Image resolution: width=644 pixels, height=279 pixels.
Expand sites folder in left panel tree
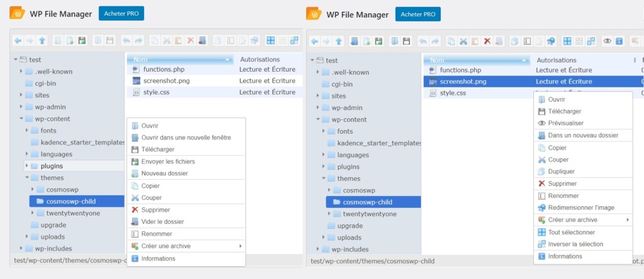pyautogui.click(x=21, y=95)
